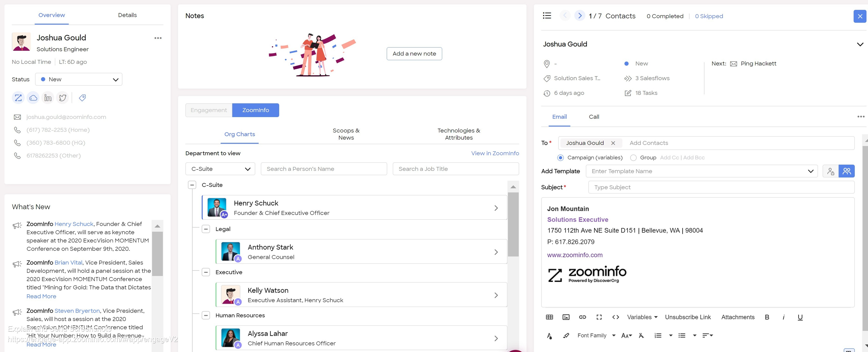This screenshot has width=868, height=352.
Task: Open the Status dropdown showing New
Action: [79, 79]
